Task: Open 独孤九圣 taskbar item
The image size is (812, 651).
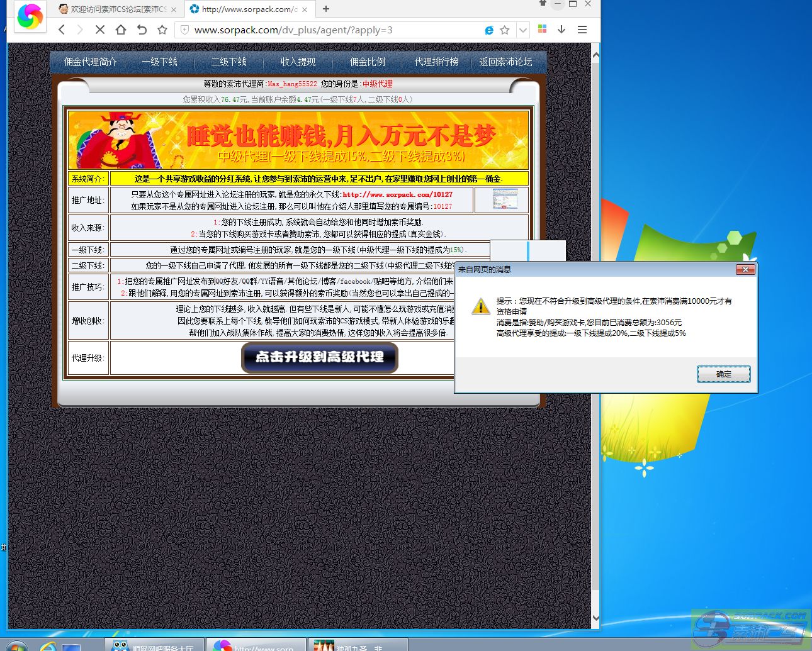Action: click(x=358, y=645)
